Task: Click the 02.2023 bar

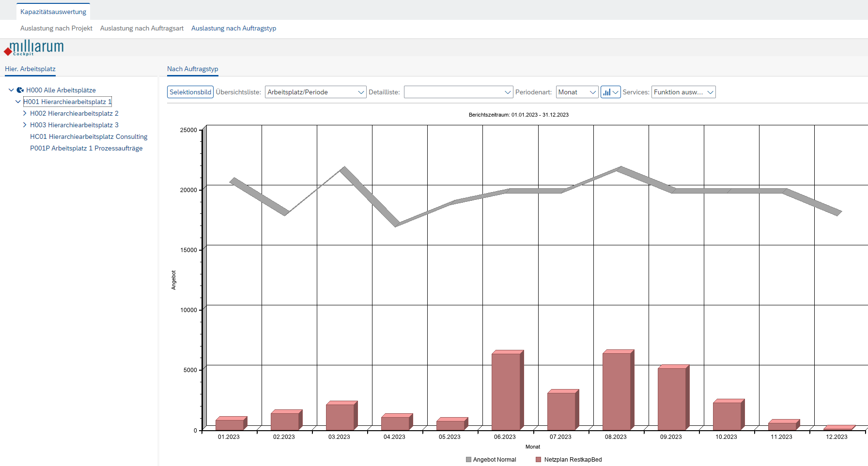Action: pos(286,420)
